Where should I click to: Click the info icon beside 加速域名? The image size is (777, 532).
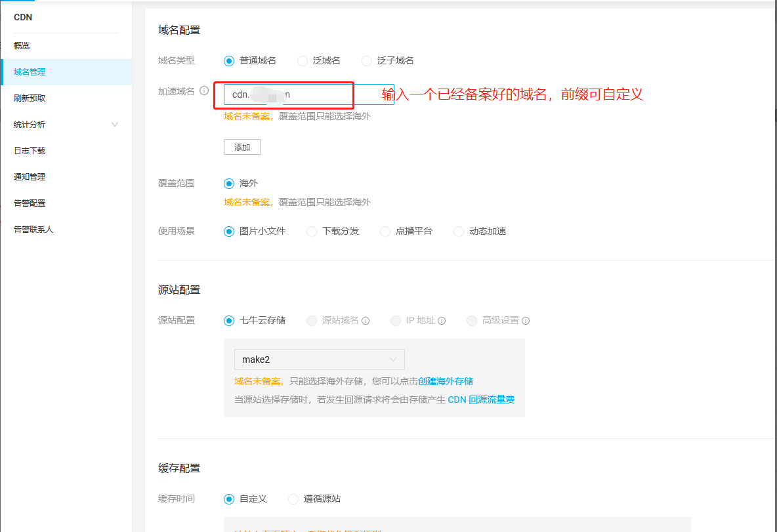pyautogui.click(x=203, y=91)
